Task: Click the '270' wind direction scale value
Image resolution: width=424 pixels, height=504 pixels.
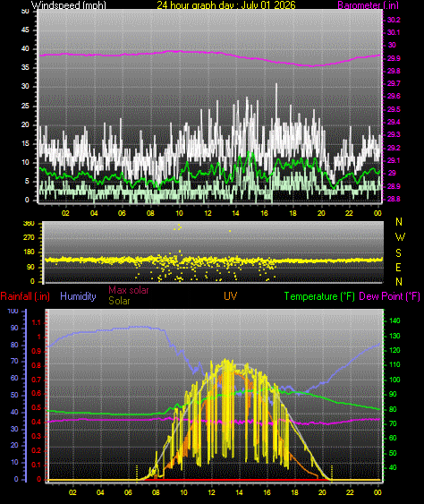Action: (x=29, y=237)
